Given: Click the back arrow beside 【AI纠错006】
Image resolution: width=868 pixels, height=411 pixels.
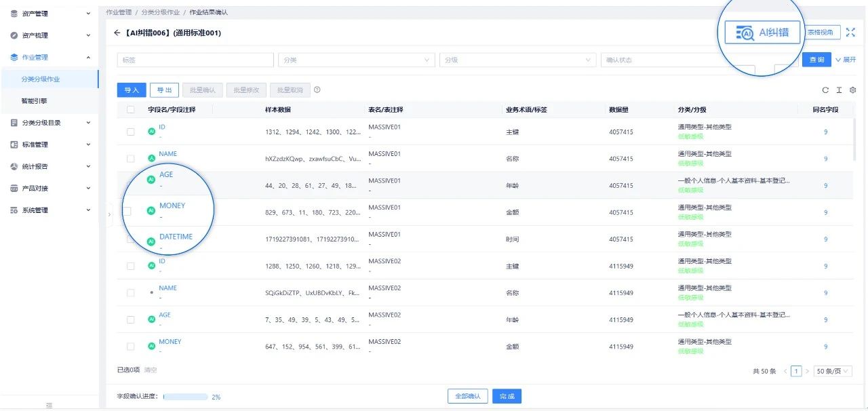Looking at the screenshot, I should tap(116, 33).
